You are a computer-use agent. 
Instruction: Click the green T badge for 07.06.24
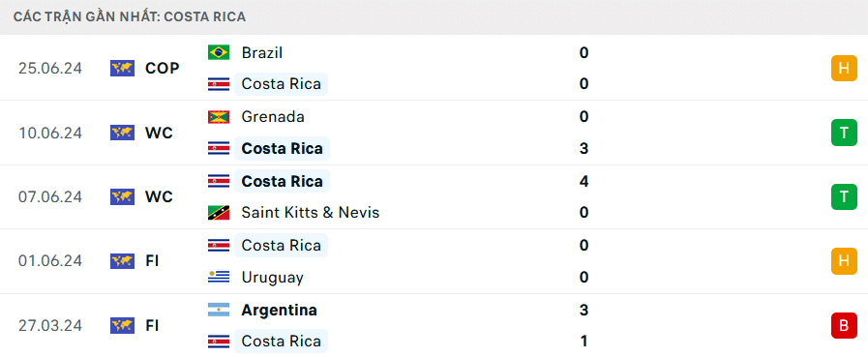tap(844, 197)
